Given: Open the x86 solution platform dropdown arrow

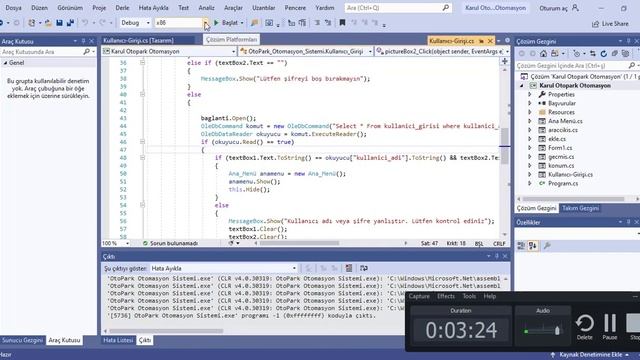Looking at the screenshot, I should click(206, 23).
